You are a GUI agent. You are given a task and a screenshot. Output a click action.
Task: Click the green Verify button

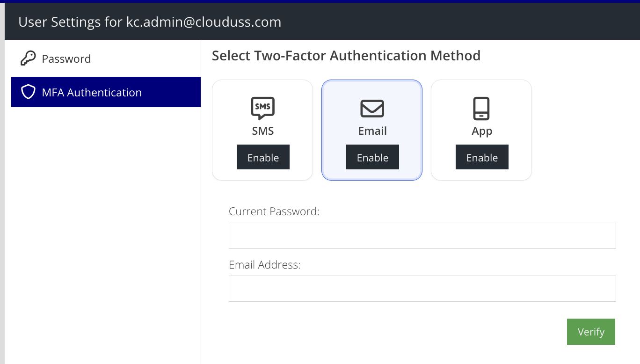(591, 332)
